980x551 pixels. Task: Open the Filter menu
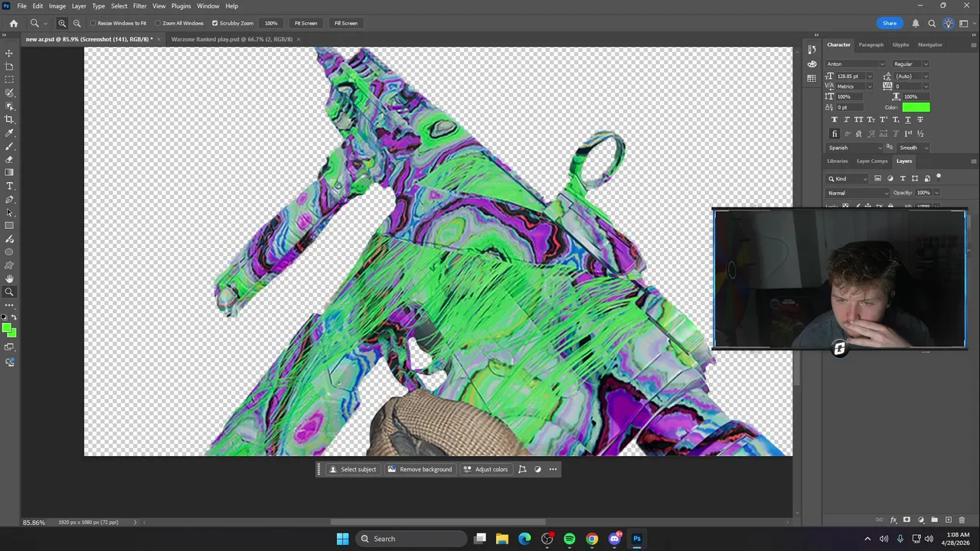click(x=139, y=6)
